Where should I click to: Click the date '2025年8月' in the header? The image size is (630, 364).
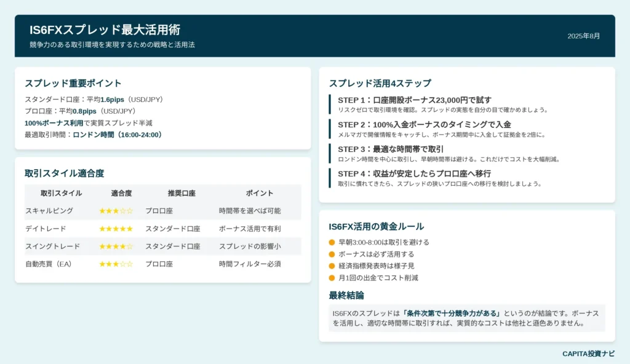click(583, 36)
